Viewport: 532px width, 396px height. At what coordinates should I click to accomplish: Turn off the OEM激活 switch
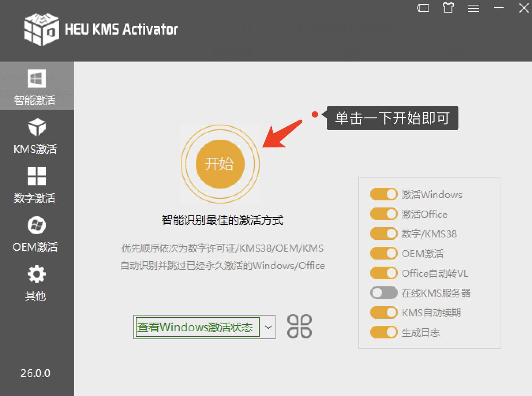(384, 254)
